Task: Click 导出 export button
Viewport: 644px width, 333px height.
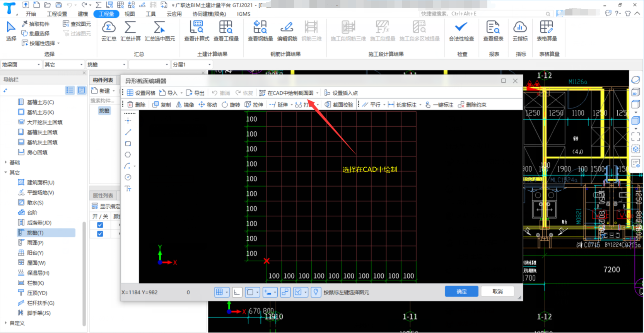Action: coord(195,93)
